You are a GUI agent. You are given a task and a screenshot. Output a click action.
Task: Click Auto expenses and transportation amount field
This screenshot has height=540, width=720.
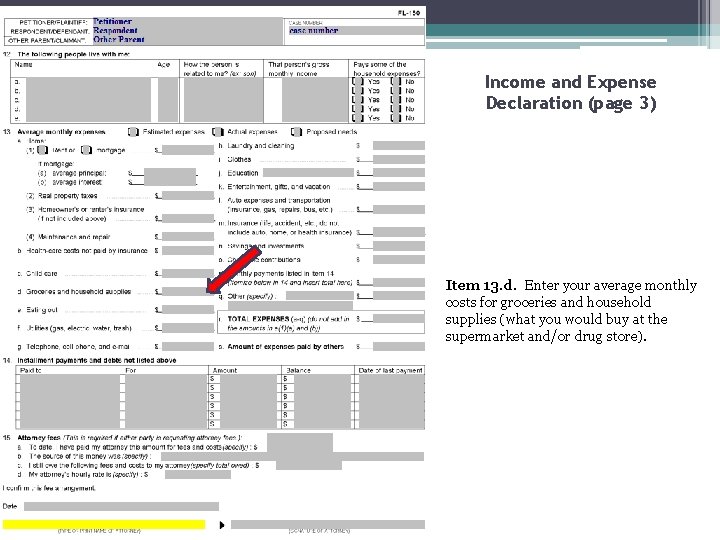[x=399, y=209]
